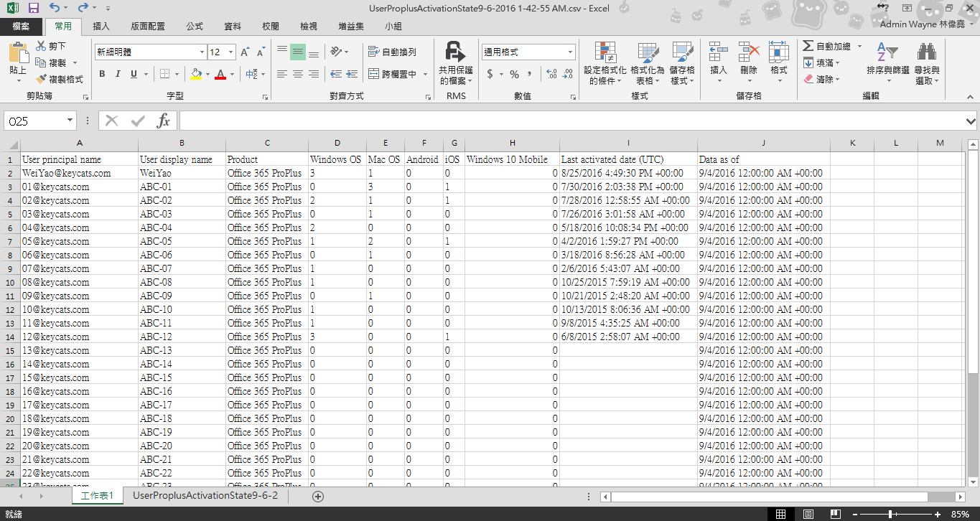This screenshot has width=980, height=521.
Task: Click the Paste (貼上) clipboard icon
Action: click(18, 53)
